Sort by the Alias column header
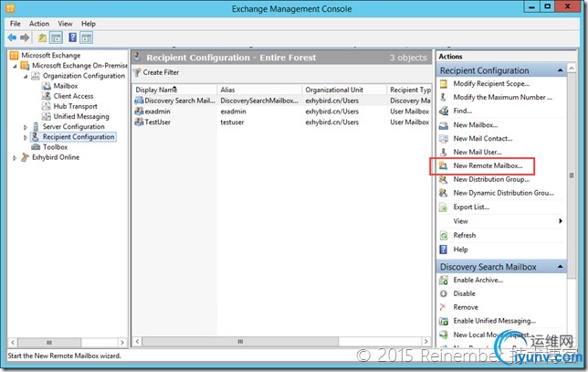 (259, 90)
